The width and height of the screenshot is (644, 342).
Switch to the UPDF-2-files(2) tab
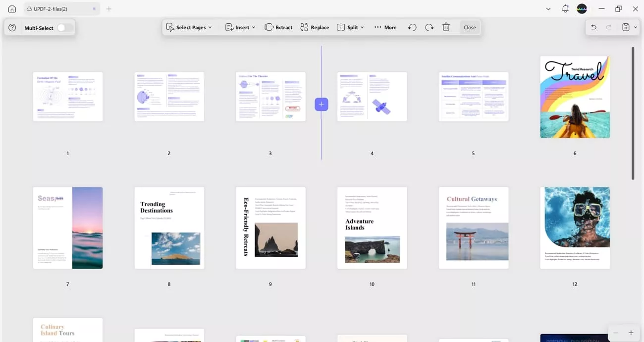[54, 9]
